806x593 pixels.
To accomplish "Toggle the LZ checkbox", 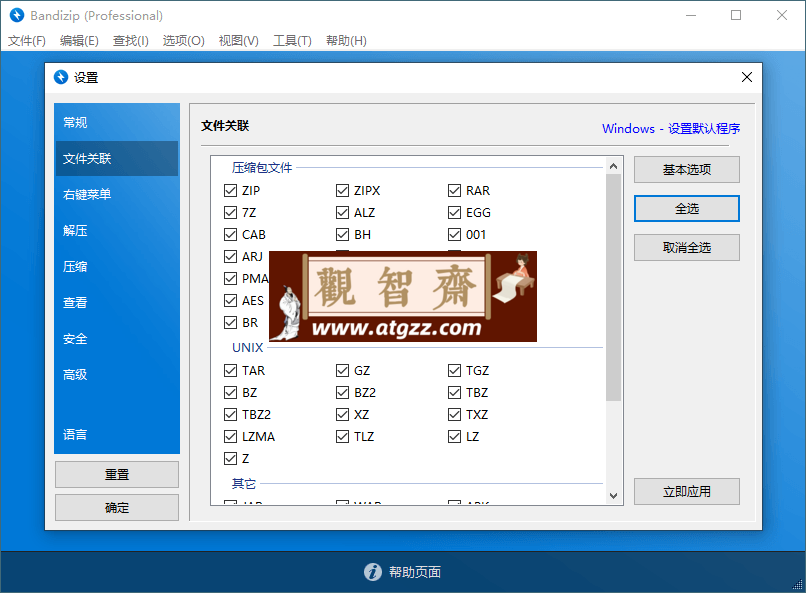I will [454, 436].
